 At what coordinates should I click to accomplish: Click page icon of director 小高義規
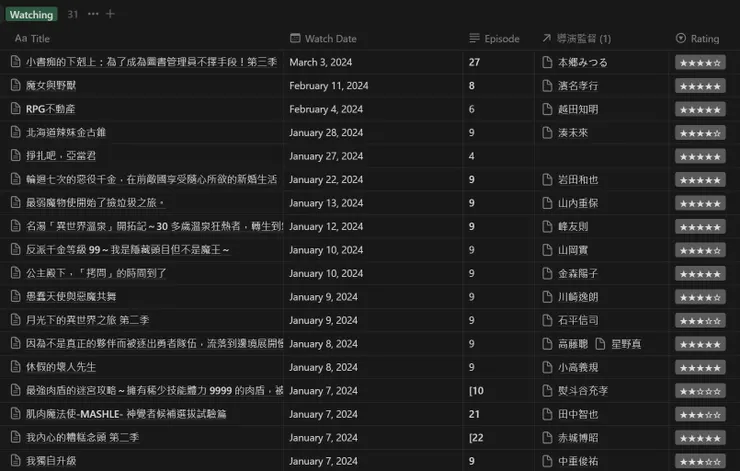[x=547, y=367]
